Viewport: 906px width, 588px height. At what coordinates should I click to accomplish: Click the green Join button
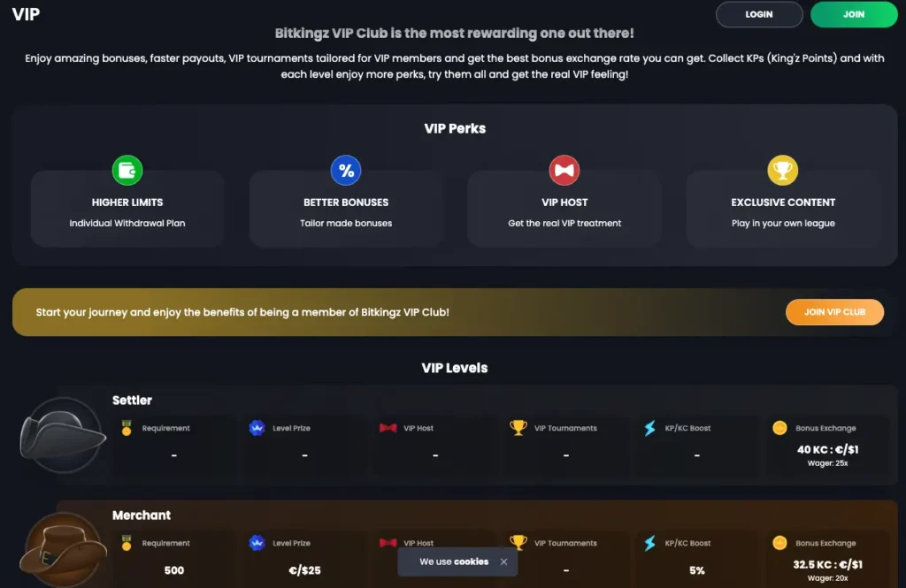(x=854, y=14)
